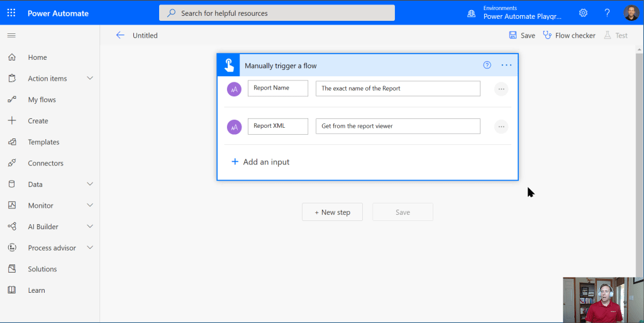
Task: Open the trigger card ellipsis menu
Action: (506, 65)
